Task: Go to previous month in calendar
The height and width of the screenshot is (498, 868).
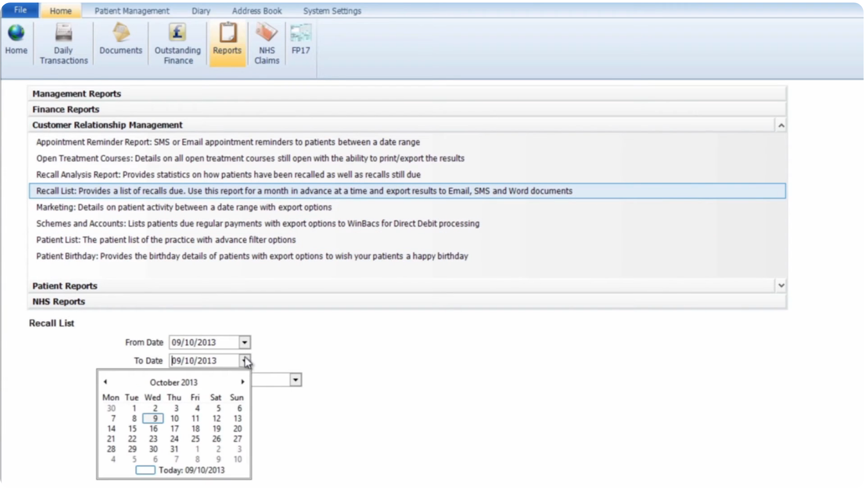Action: coord(105,381)
